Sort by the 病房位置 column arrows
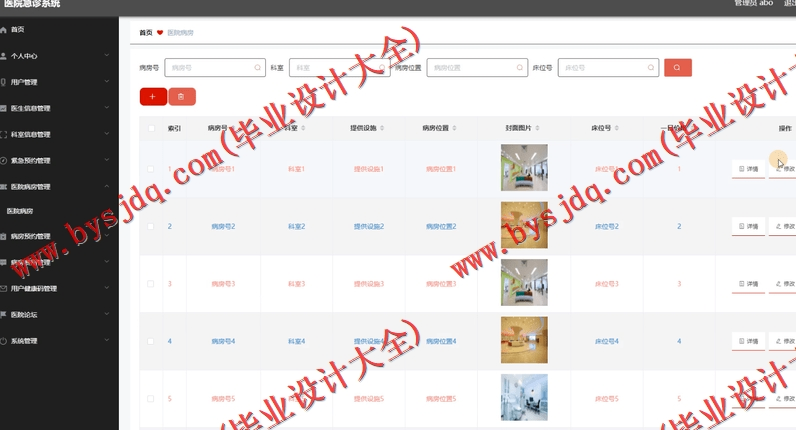Image resolution: width=796 pixels, height=430 pixels. pos(454,128)
